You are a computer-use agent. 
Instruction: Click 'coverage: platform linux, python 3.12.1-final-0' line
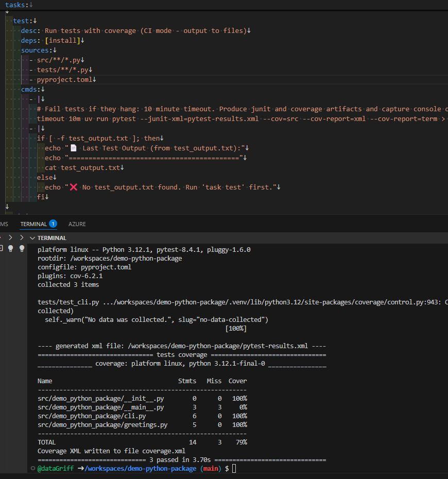click(180, 364)
